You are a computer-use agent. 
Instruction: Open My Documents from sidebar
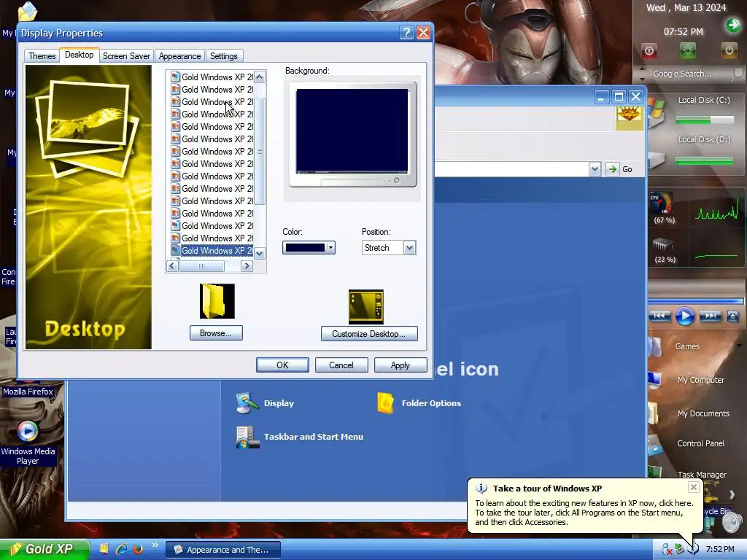pos(703,413)
